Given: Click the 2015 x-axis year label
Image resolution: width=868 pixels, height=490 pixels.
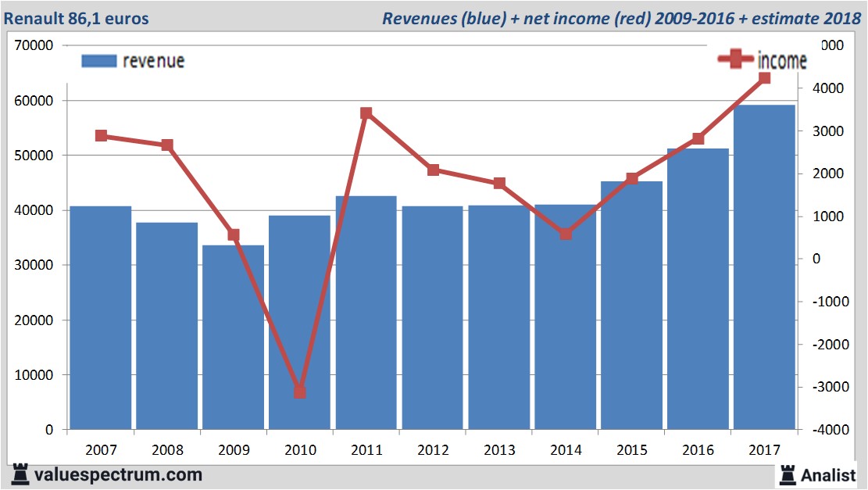Looking at the screenshot, I should (631, 450).
